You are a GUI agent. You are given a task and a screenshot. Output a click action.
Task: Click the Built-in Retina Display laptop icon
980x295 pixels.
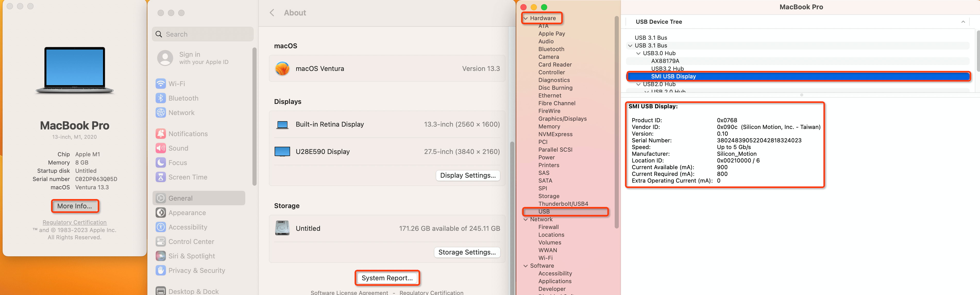[x=282, y=125]
